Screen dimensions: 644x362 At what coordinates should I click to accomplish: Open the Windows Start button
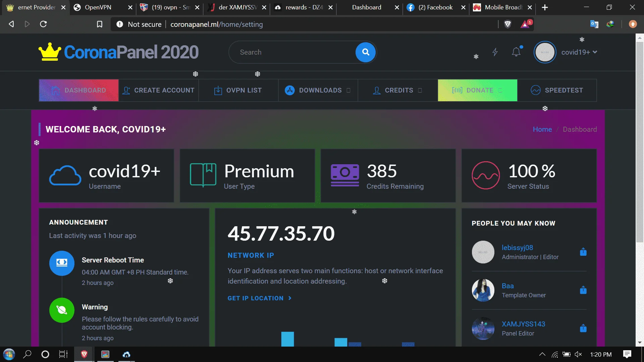[x=9, y=354]
